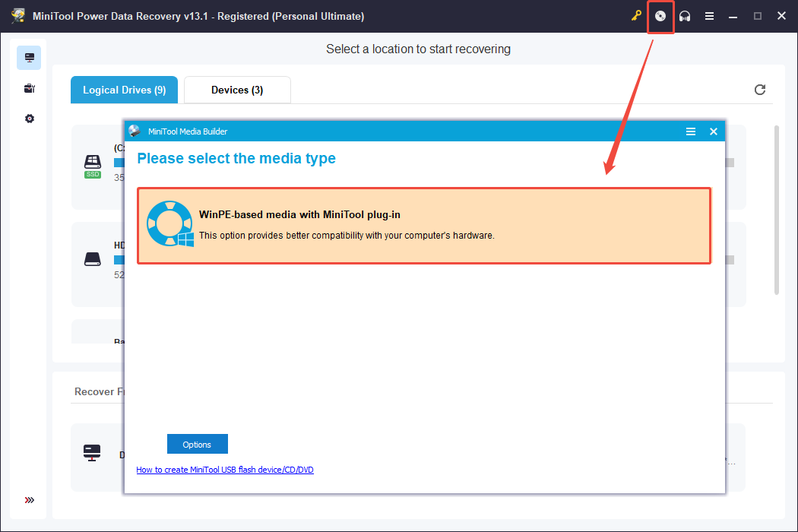
Task: Select the This PC sidebar icon
Action: (29, 58)
